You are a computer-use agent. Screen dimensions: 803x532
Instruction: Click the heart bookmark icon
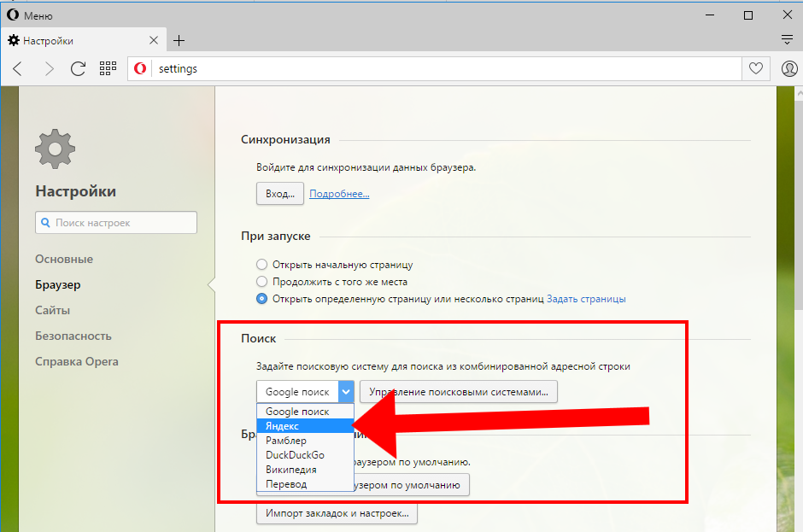(756, 68)
